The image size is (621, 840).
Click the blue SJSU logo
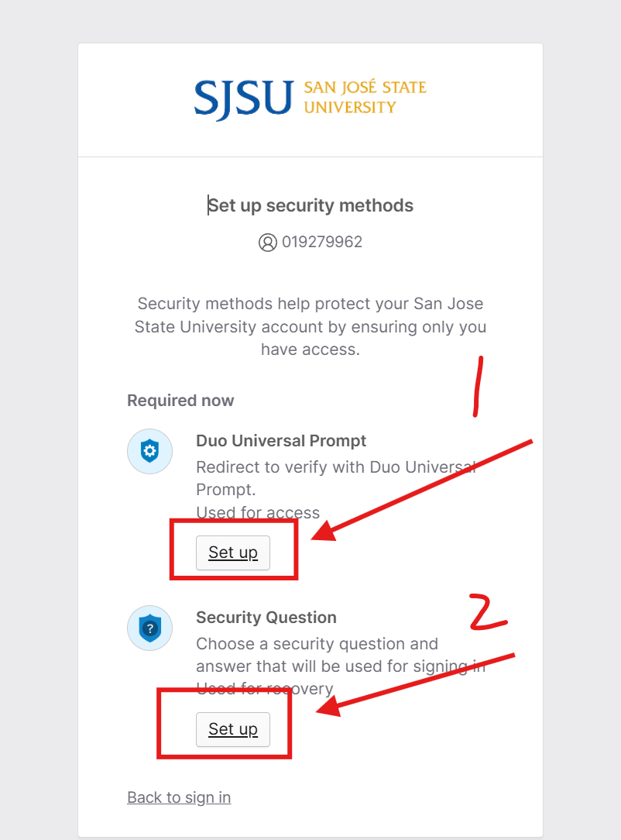[244, 98]
